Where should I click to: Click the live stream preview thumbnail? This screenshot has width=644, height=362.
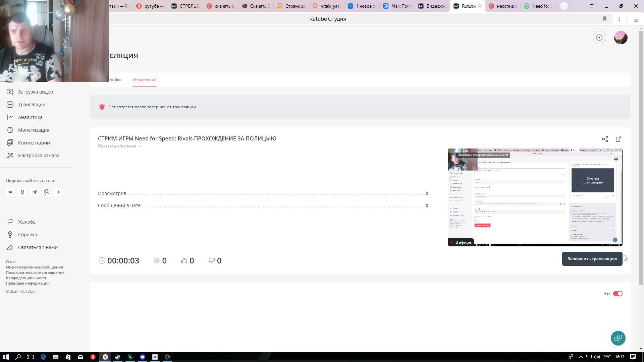click(535, 197)
